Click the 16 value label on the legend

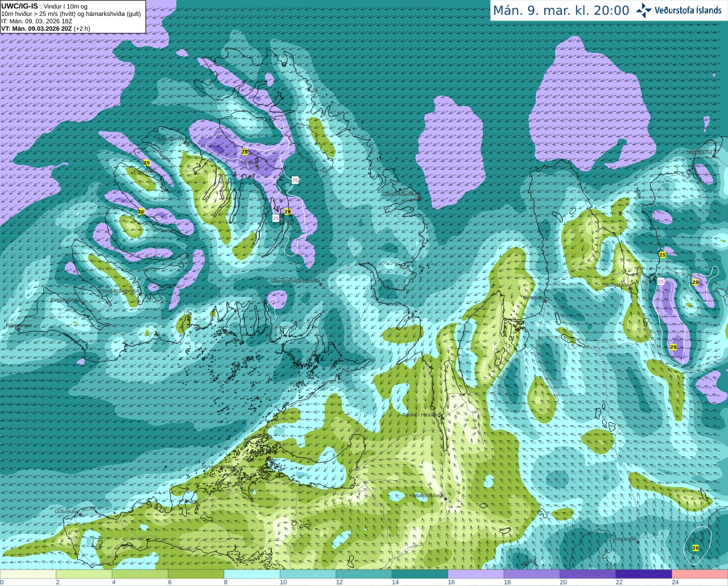pyautogui.click(x=451, y=582)
